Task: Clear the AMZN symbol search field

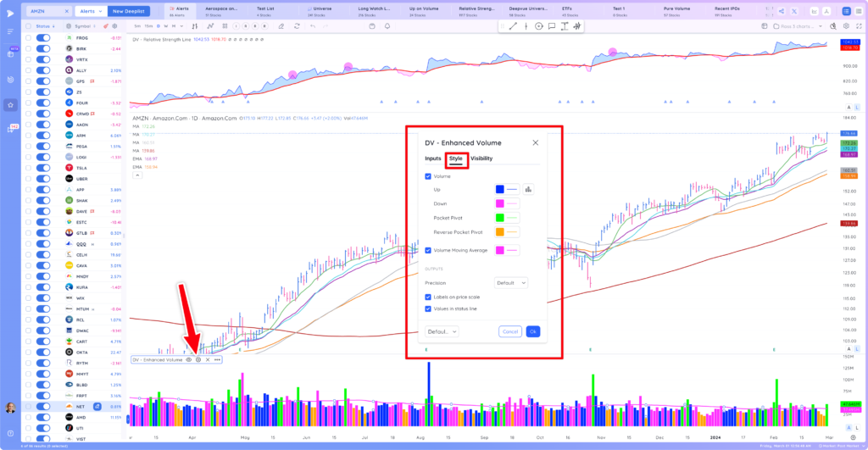Action: tap(66, 11)
